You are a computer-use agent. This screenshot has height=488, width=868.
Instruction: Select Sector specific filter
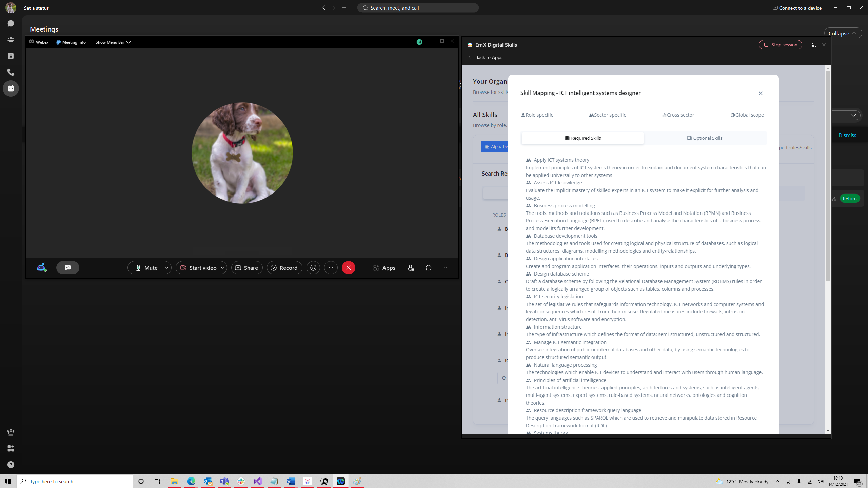point(608,115)
